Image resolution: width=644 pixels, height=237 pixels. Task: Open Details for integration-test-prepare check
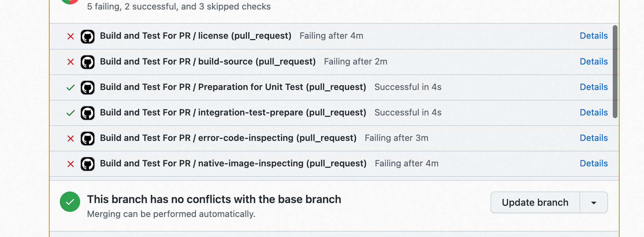point(593,112)
